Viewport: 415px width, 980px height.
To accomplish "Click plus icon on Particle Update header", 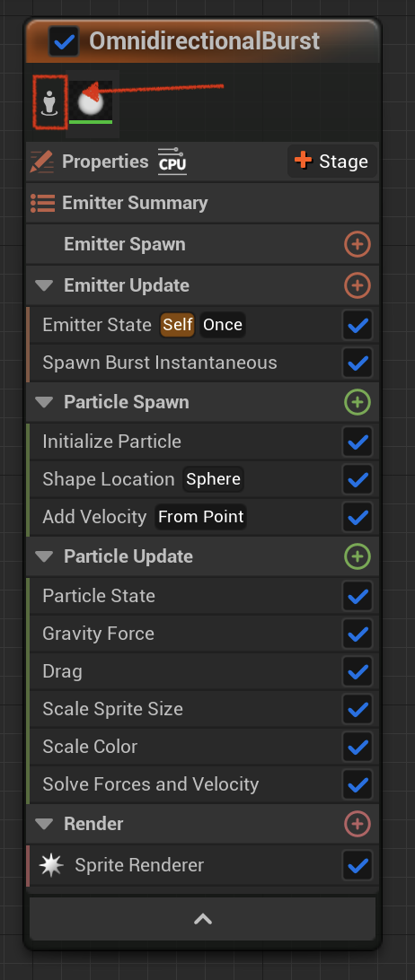I will coord(358,556).
